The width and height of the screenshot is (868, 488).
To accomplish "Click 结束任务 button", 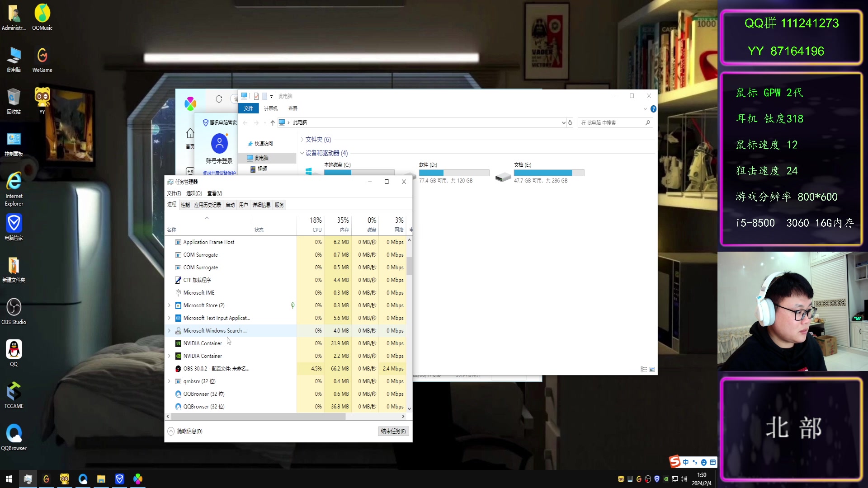I will click(x=393, y=431).
